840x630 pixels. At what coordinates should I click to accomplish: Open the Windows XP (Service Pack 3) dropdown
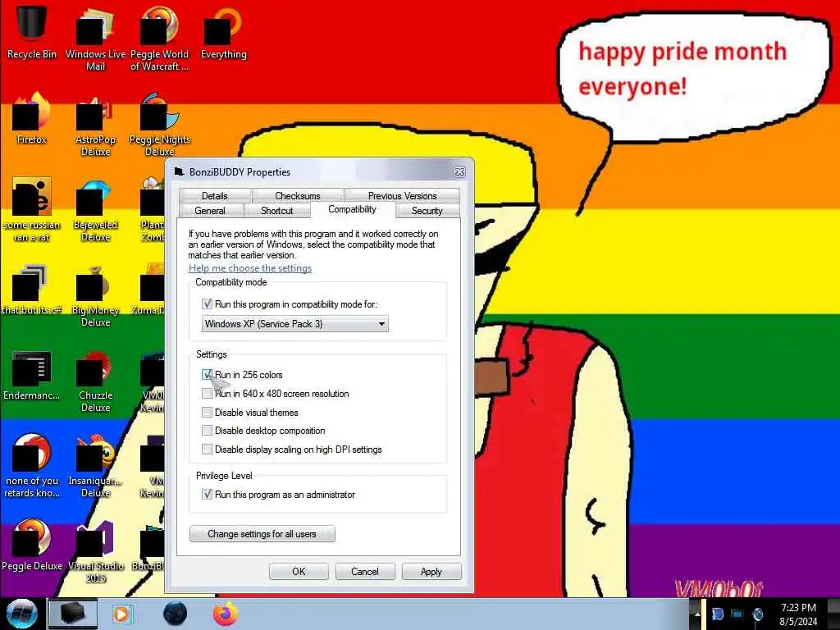tap(294, 323)
